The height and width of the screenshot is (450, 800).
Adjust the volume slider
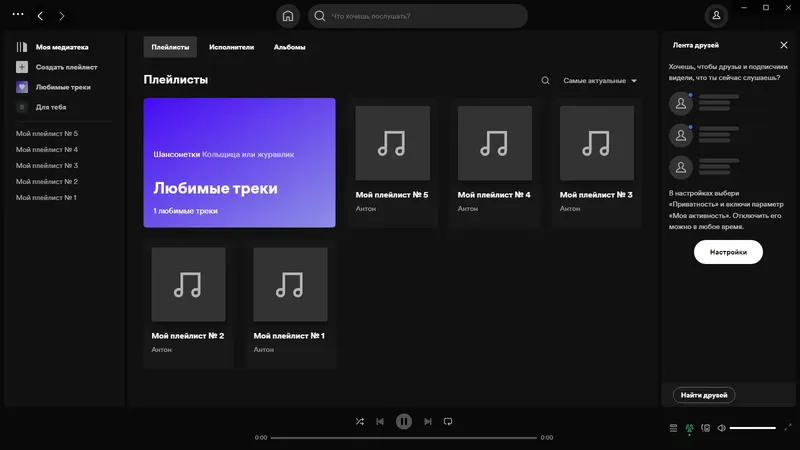tap(753, 428)
